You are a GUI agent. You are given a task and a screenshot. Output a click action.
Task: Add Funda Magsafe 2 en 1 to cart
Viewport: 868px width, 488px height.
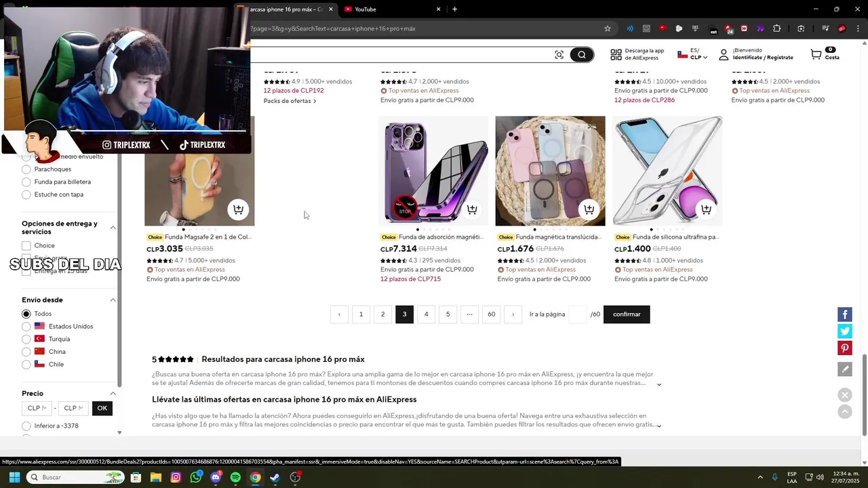(x=238, y=209)
